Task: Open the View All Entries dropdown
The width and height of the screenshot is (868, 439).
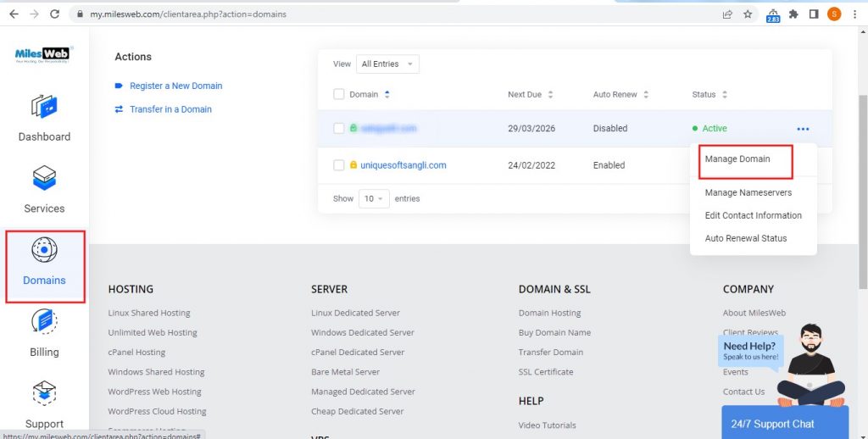Action: tap(387, 64)
